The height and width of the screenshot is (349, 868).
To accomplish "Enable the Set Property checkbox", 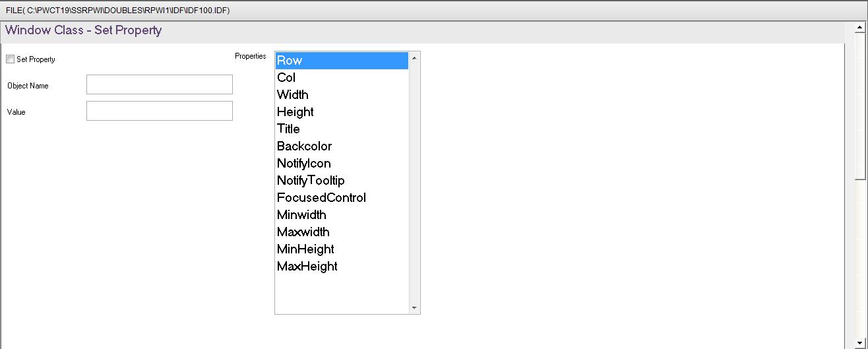I will (x=10, y=59).
